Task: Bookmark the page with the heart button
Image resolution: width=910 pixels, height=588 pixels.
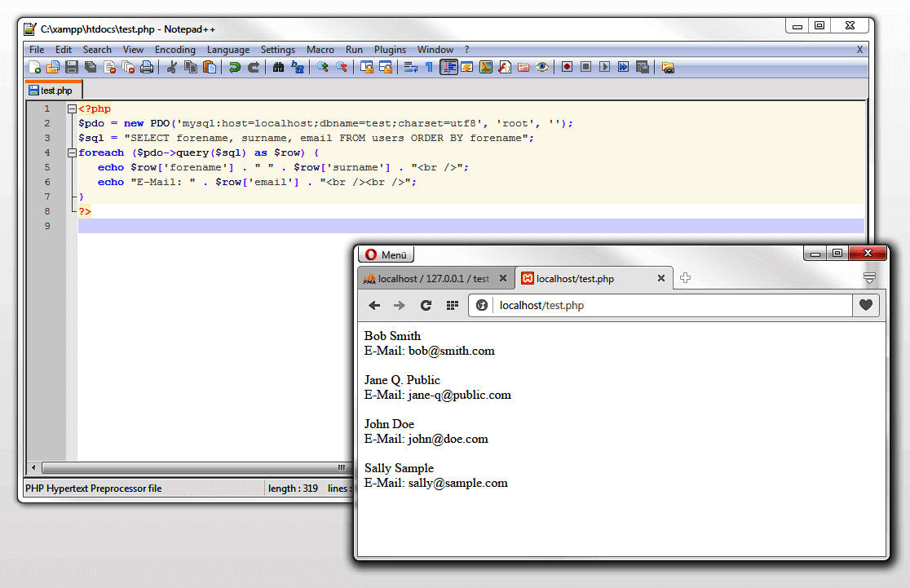Action: tap(866, 306)
